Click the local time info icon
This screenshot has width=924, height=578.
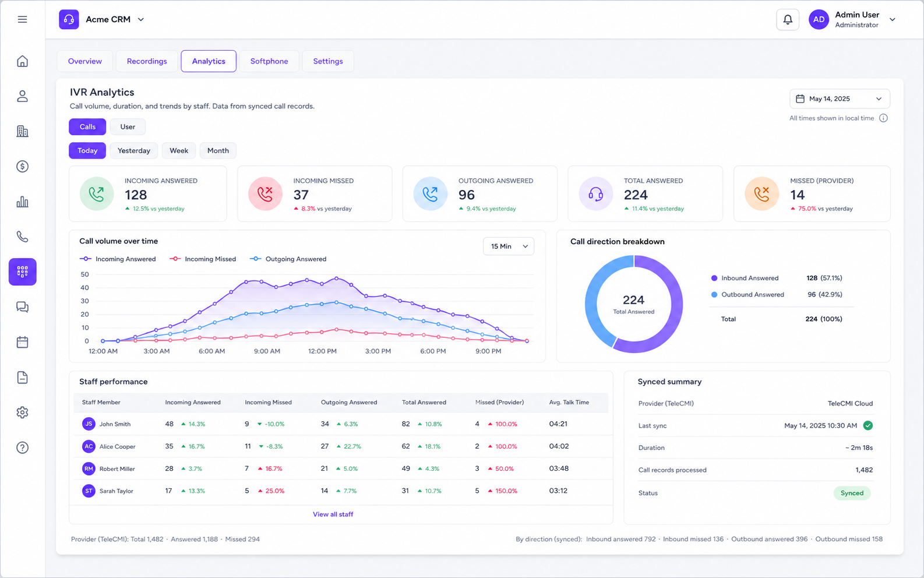883,118
